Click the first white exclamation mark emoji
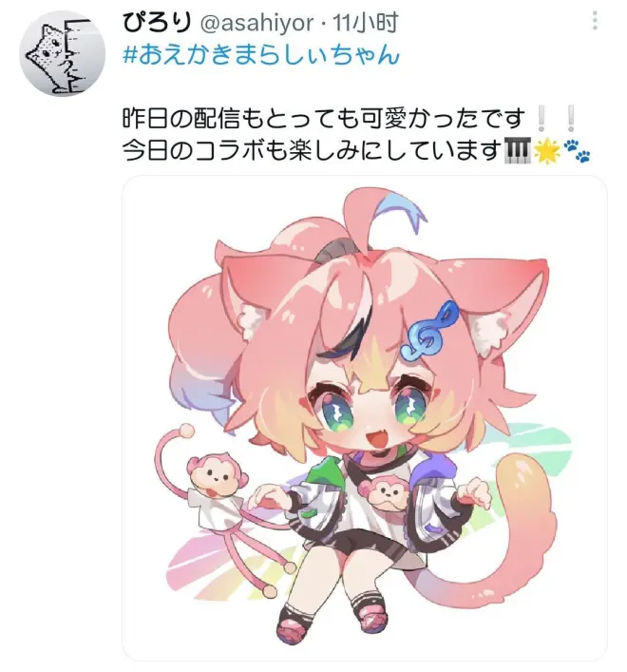This screenshot has height=672, width=627. [541, 118]
